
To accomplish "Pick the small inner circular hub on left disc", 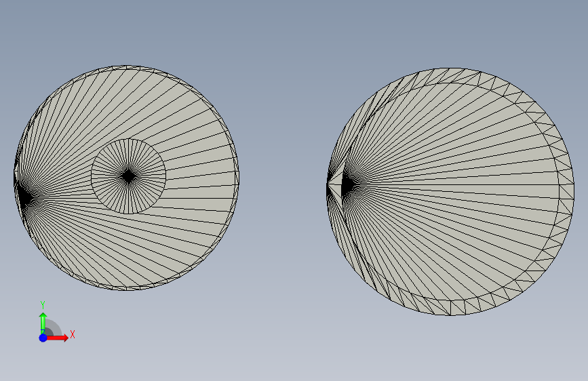I will pos(129,176).
